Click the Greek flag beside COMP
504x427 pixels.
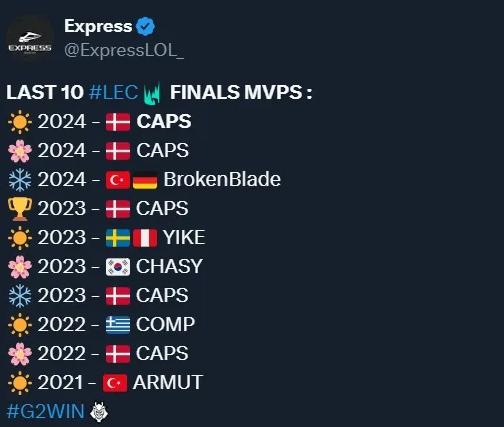click(118, 325)
